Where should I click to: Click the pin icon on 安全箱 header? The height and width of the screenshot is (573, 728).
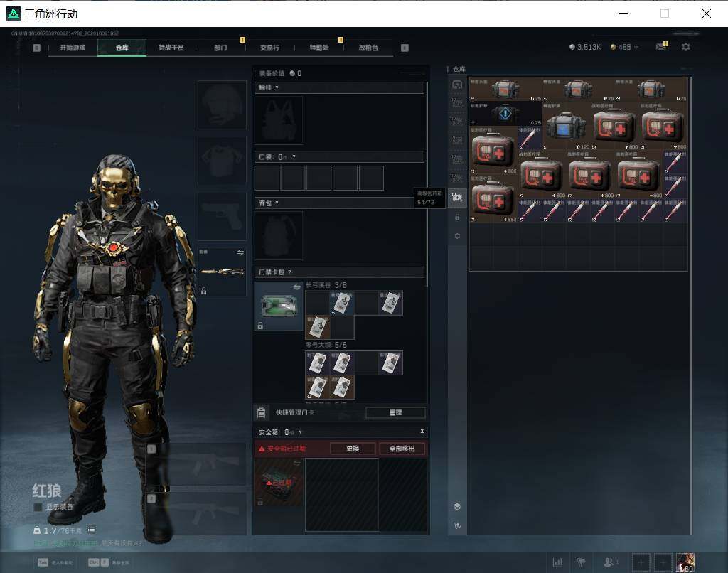tap(422, 432)
